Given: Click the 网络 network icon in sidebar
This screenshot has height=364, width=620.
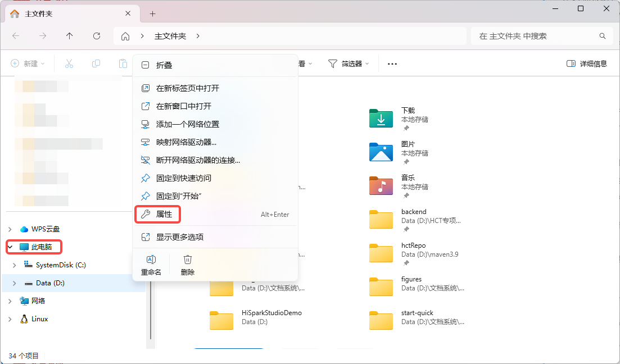Looking at the screenshot, I should (x=24, y=301).
